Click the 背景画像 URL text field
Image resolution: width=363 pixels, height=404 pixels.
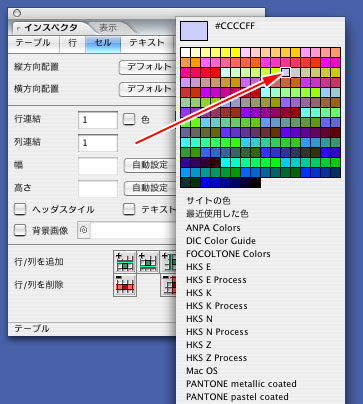133,230
